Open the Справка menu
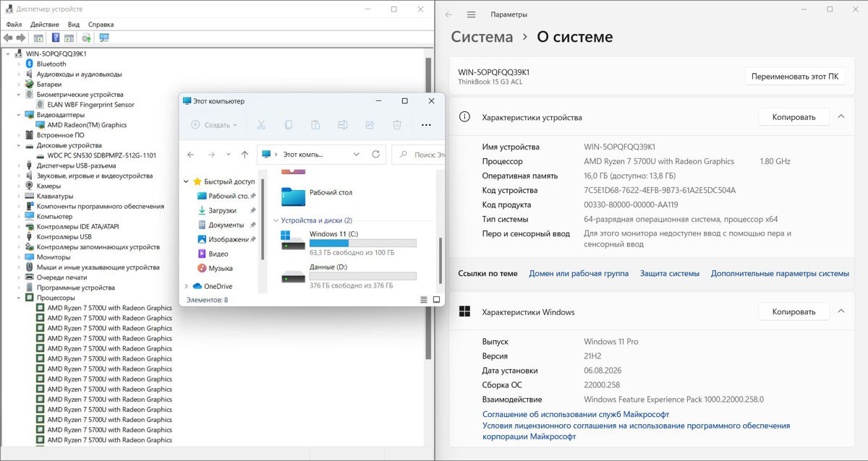 click(101, 25)
